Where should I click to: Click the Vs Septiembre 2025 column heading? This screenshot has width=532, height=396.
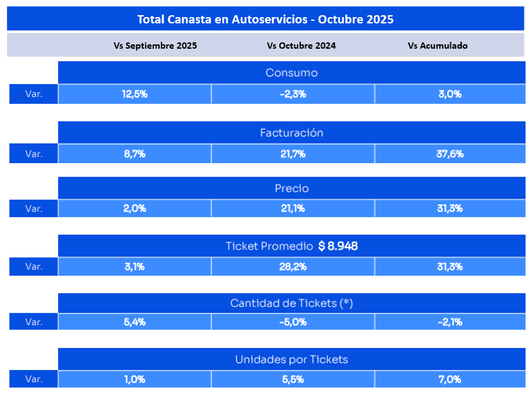tap(155, 46)
